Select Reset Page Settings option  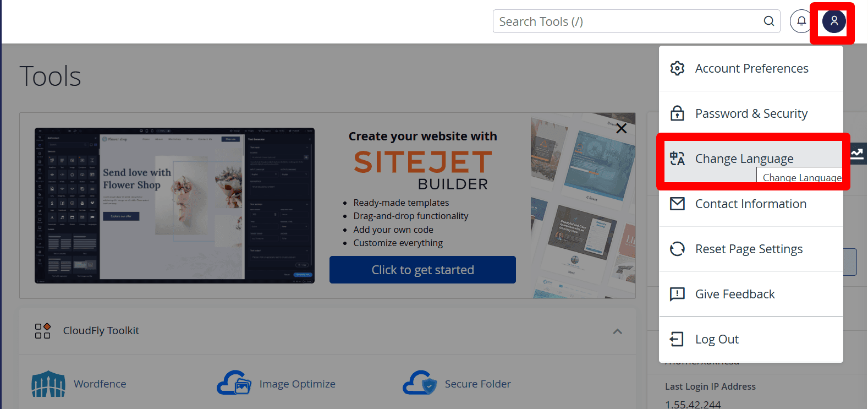coord(748,249)
